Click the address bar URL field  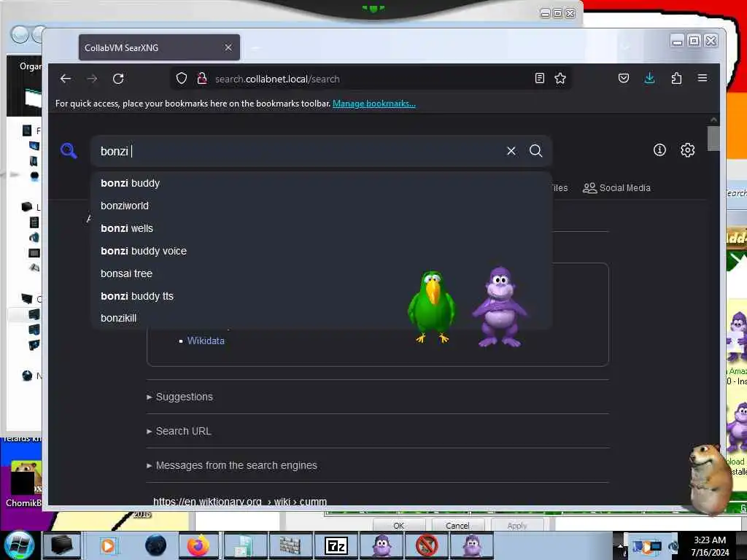tap(371, 79)
